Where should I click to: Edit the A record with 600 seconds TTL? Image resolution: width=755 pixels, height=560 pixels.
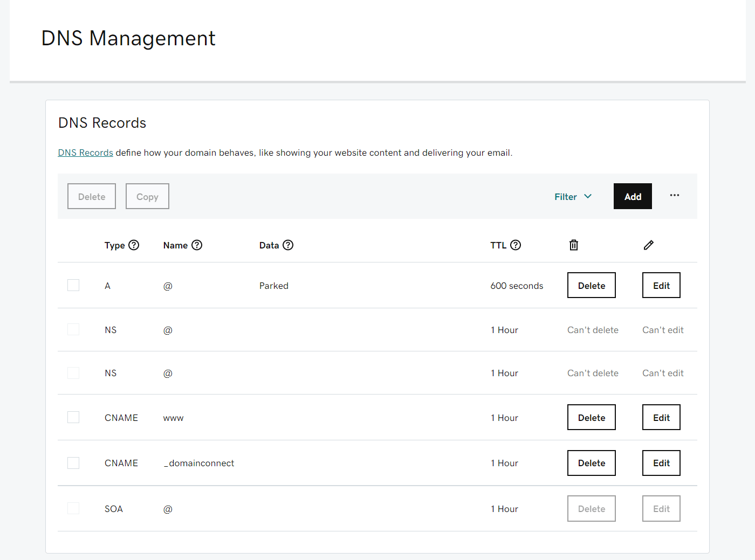click(661, 286)
